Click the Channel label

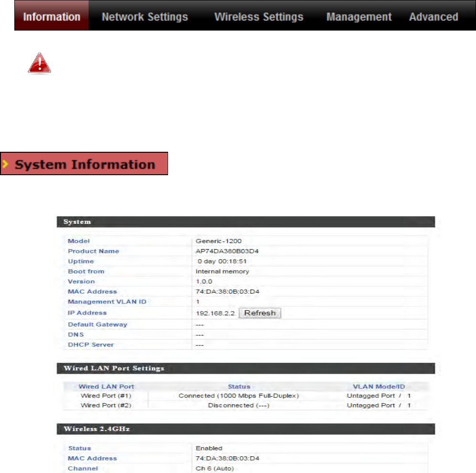click(x=83, y=468)
